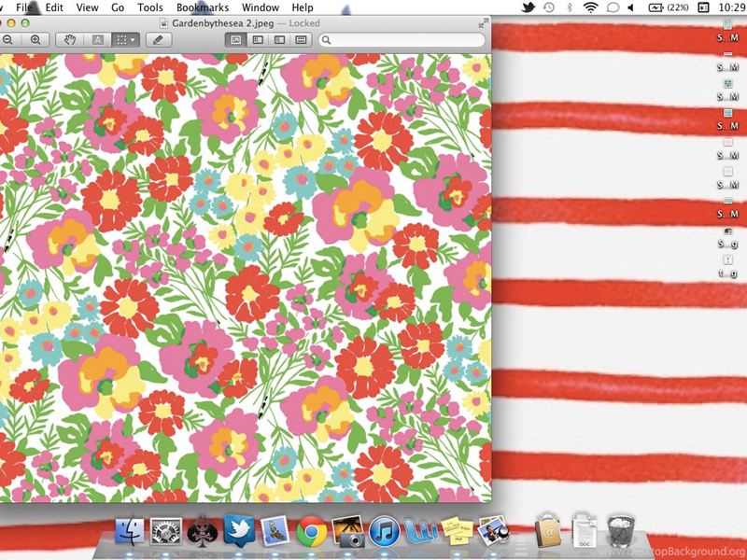This screenshot has width=747, height=560.
Task: Click the zoom in magnifier button
Action: 35,40
